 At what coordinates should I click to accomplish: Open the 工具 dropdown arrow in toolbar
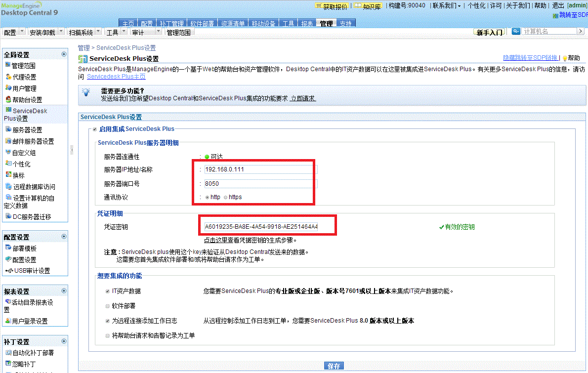point(124,32)
